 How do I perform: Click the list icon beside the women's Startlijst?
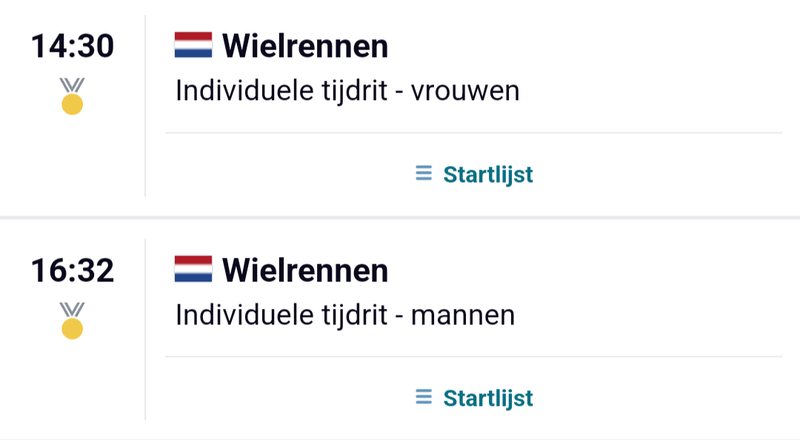click(x=424, y=174)
